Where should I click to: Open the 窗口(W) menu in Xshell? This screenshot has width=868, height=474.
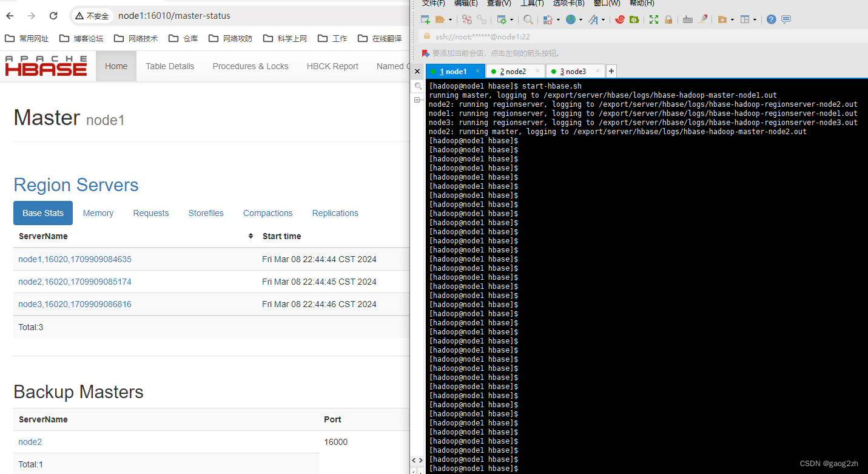[x=607, y=3]
